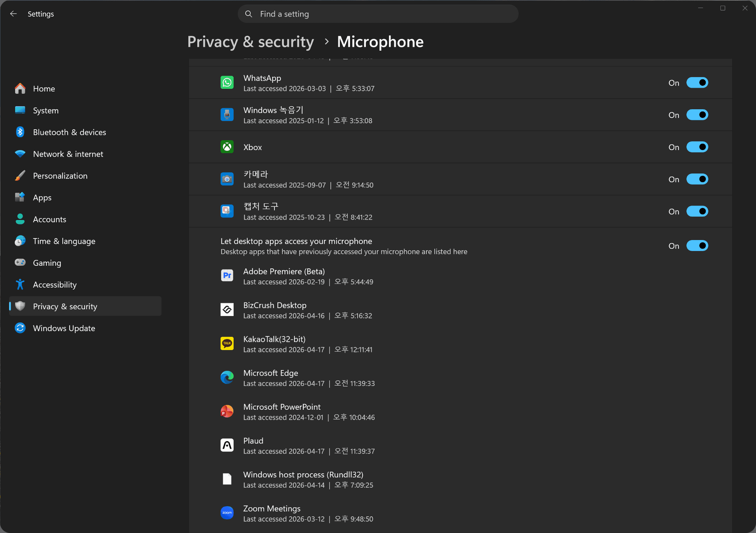Turn off WhatsApp microphone access
Screen dimensions: 756x533
pos(697,83)
